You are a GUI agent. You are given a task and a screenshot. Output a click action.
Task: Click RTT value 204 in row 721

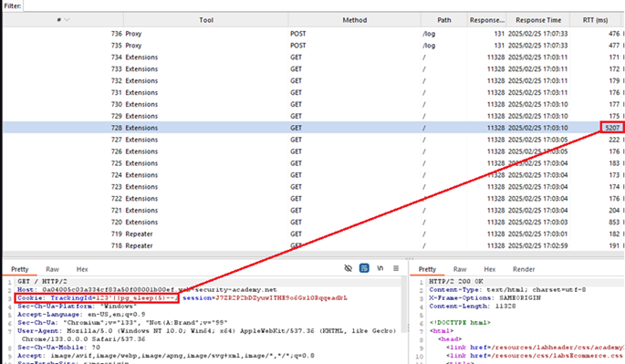coord(614,210)
